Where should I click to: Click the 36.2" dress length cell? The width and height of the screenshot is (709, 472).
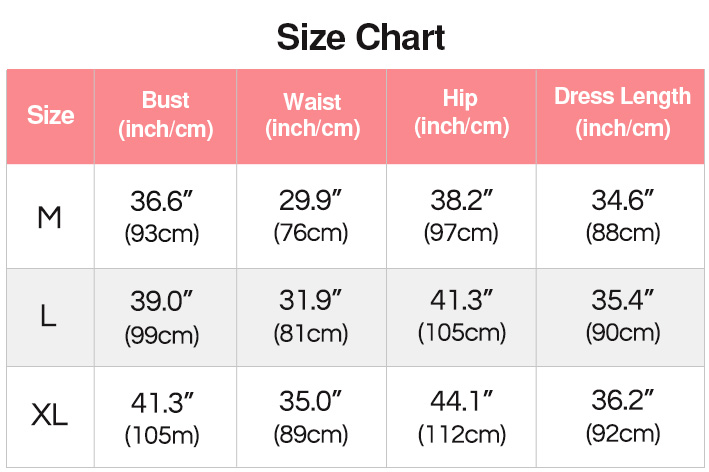tap(623, 416)
